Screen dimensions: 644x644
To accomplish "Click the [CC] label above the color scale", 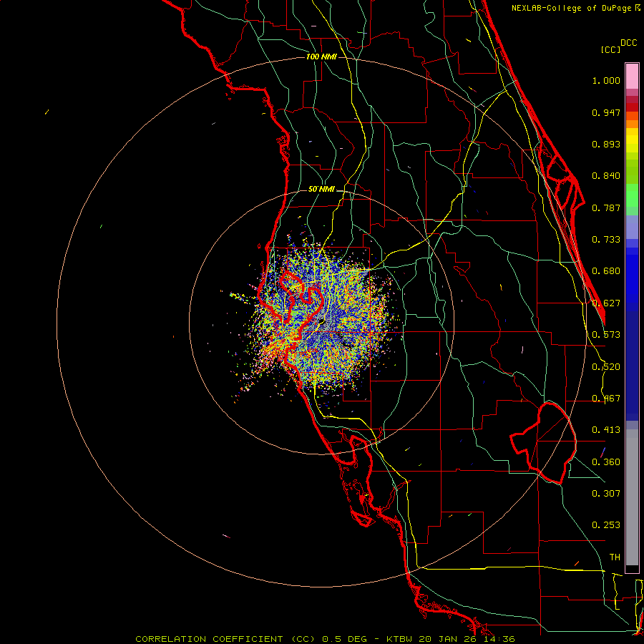I will [x=610, y=49].
